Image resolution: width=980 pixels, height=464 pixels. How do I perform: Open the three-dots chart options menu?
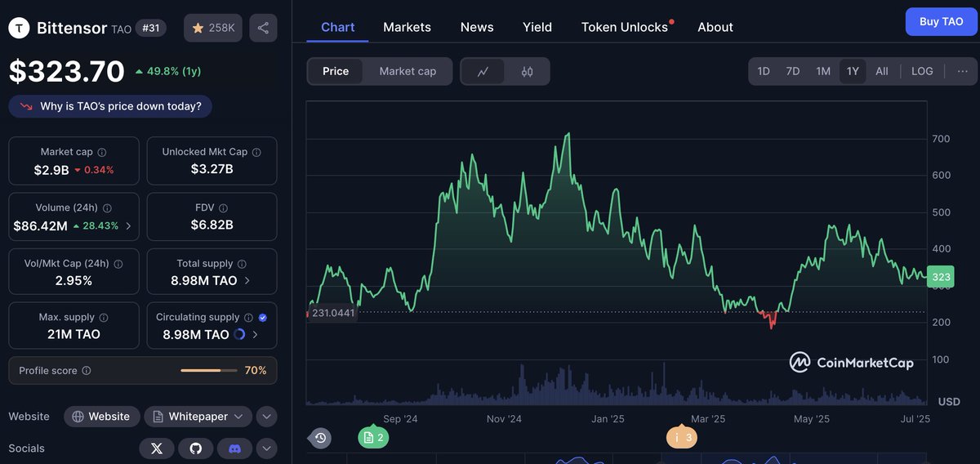962,71
